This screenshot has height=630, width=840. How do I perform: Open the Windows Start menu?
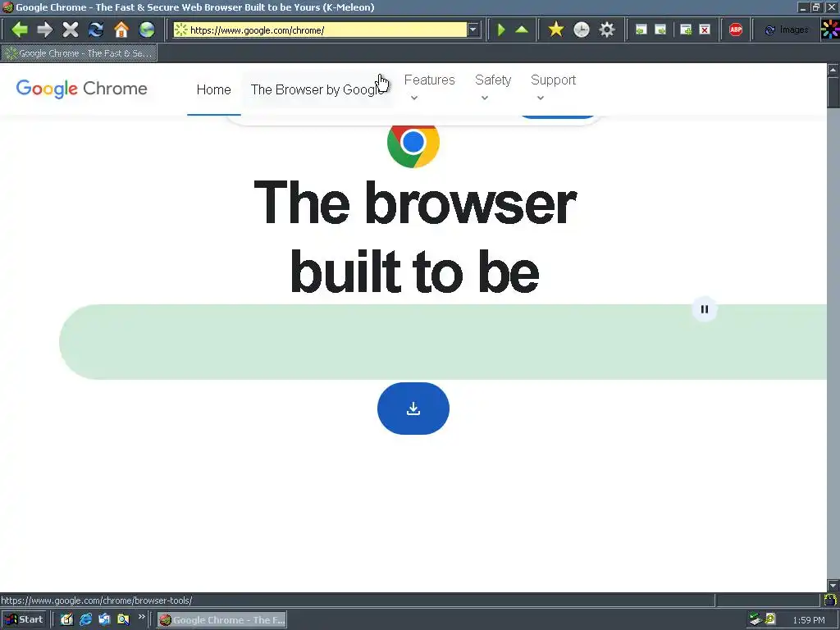(x=24, y=620)
